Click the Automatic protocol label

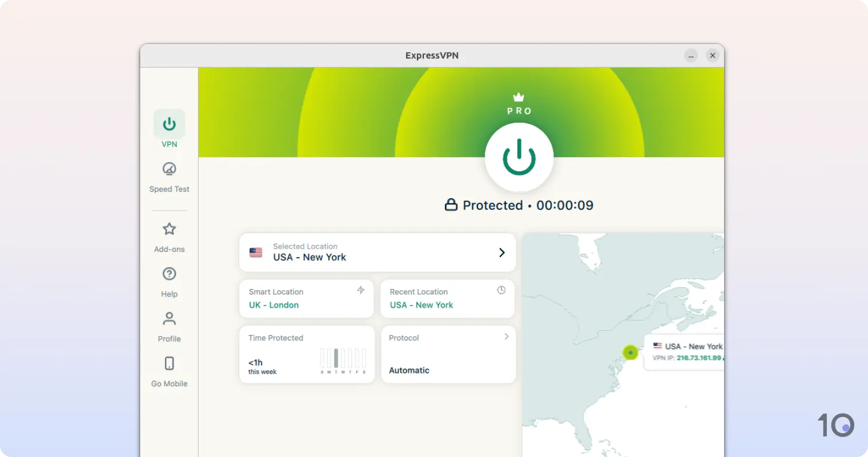click(x=409, y=370)
